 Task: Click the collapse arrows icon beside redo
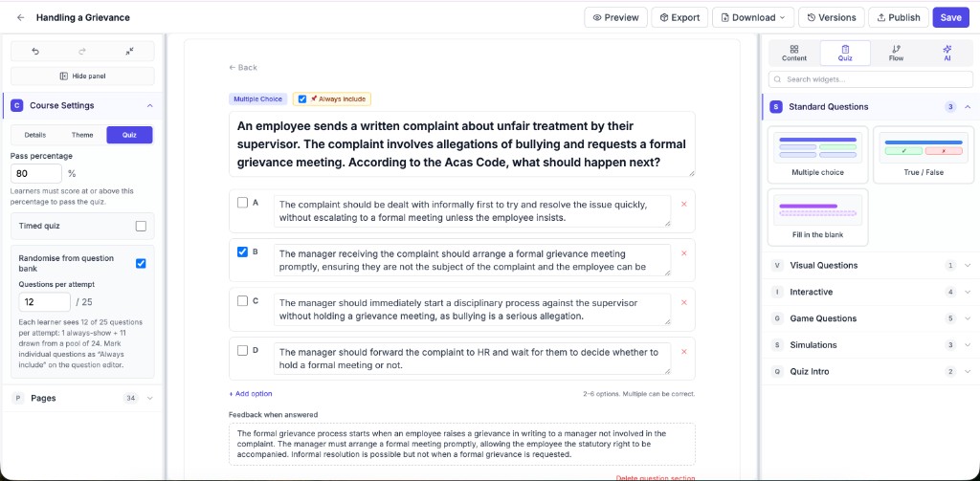click(x=129, y=52)
